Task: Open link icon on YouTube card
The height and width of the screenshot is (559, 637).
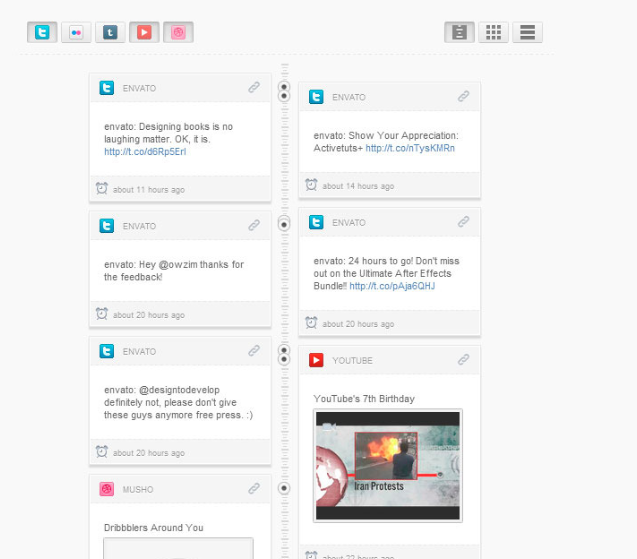Action: (x=464, y=359)
